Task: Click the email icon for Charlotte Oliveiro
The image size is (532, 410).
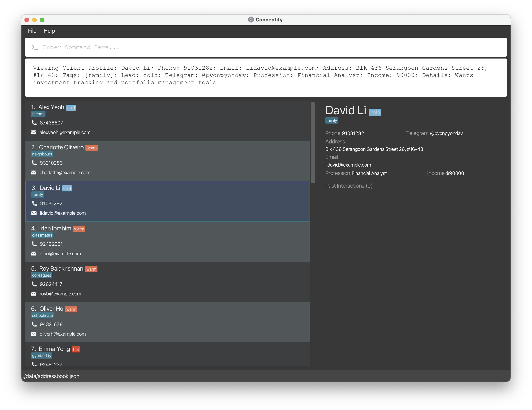Action: 34,172
